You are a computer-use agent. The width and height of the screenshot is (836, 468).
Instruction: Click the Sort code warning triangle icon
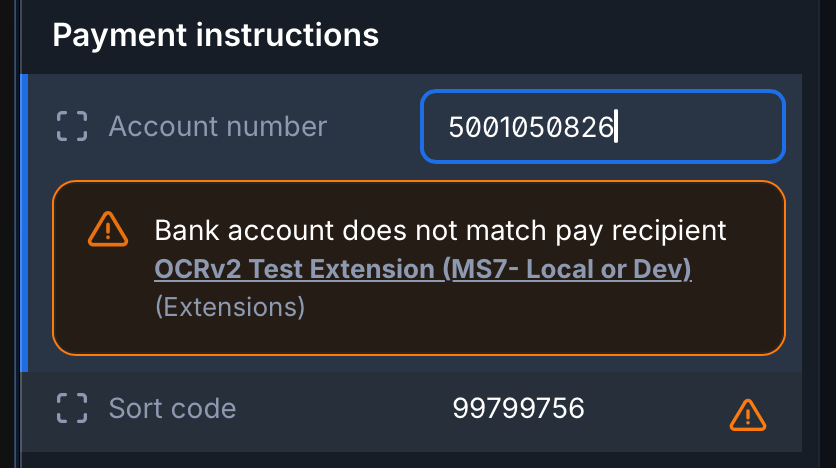747,413
